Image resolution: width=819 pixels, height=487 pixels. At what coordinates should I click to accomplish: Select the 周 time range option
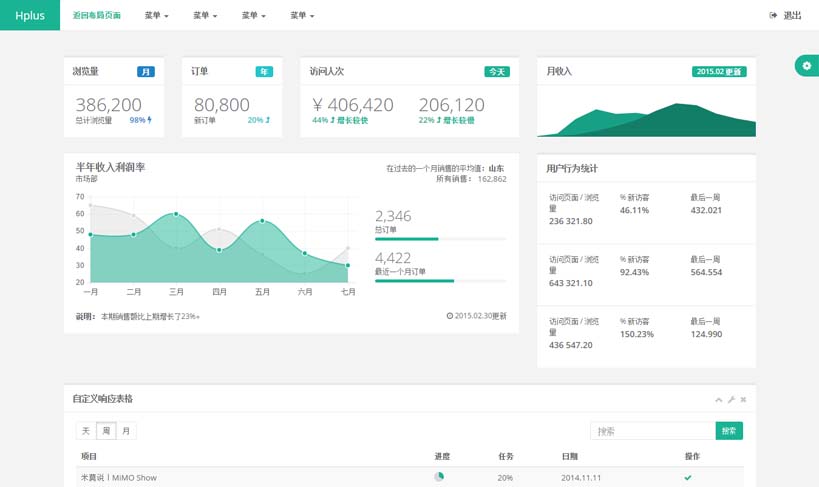click(x=106, y=431)
